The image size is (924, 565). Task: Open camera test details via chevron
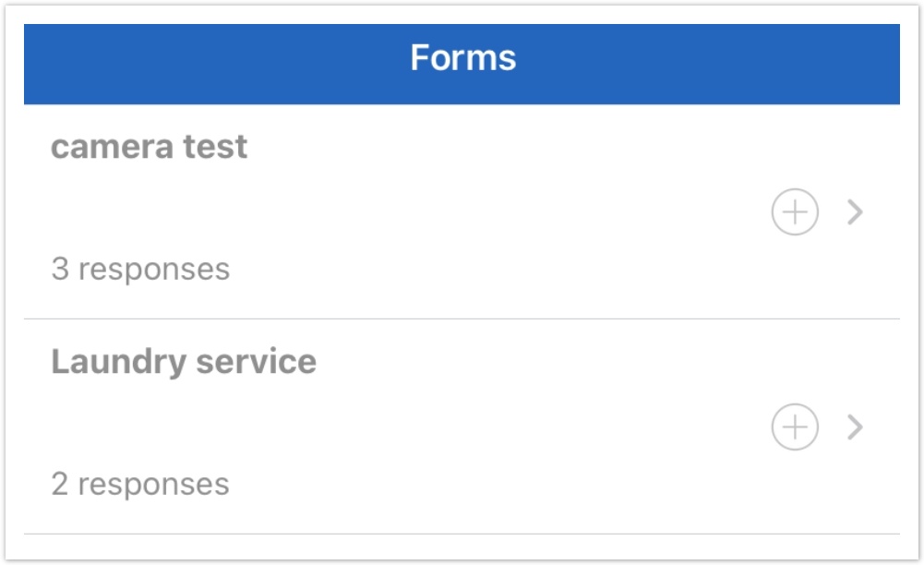[x=856, y=212]
